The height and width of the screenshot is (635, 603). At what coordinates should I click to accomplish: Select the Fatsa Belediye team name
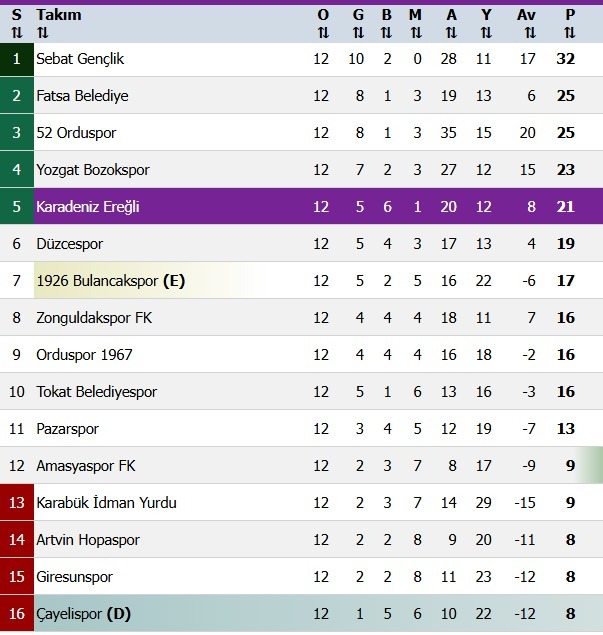tap(82, 96)
